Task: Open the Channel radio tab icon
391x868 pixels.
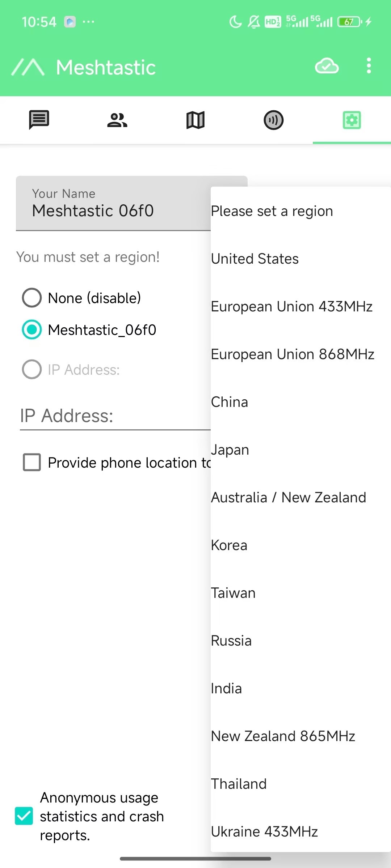Action: [x=274, y=120]
